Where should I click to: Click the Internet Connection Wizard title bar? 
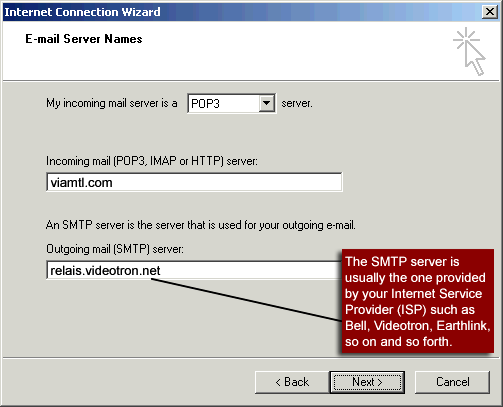click(233, 12)
